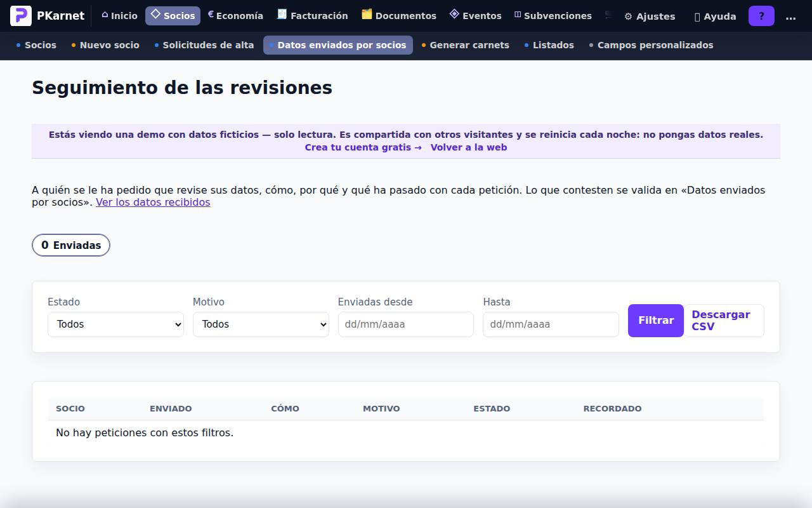
Task: Go to the Socios submenu tab
Action: click(36, 45)
